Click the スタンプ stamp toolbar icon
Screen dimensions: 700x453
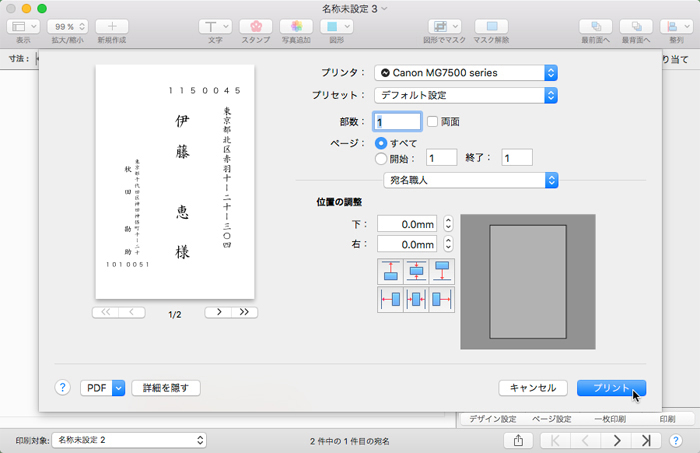pyautogui.click(x=256, y=26)
